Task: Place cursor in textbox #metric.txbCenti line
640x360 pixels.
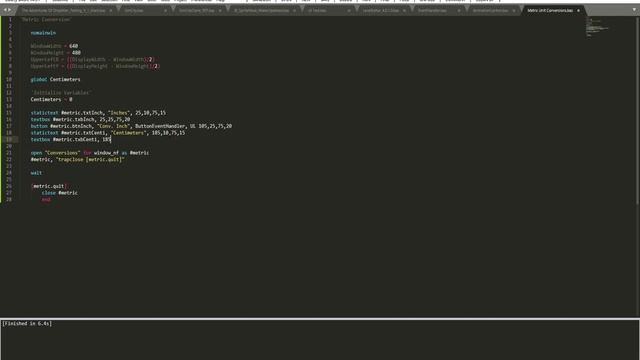Action: coord(71,140)
